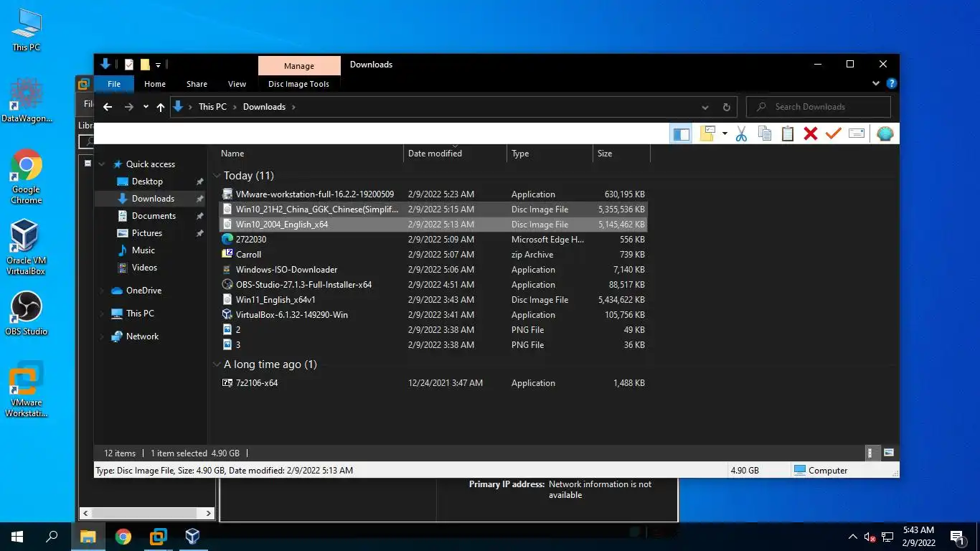Expand the This PC tree node
This screenshot has width=980, height=551.
point(102,314)
